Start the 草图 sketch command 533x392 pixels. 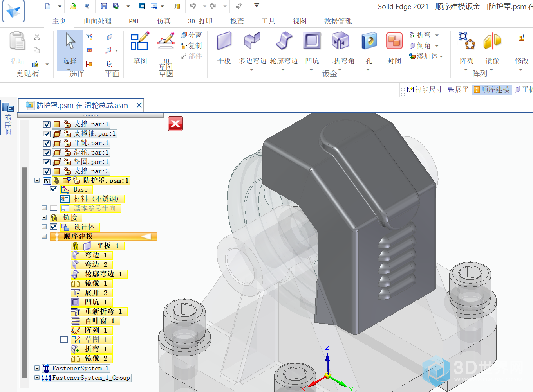pos(140,48)
